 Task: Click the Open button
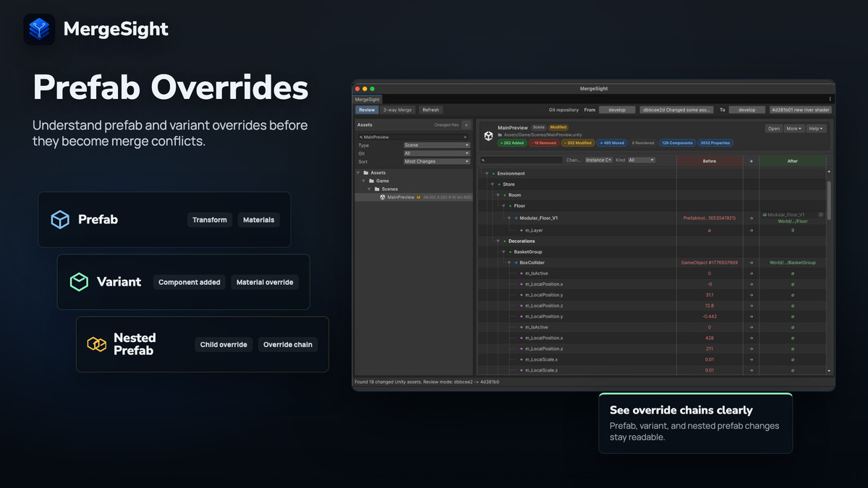click(774, 129)
